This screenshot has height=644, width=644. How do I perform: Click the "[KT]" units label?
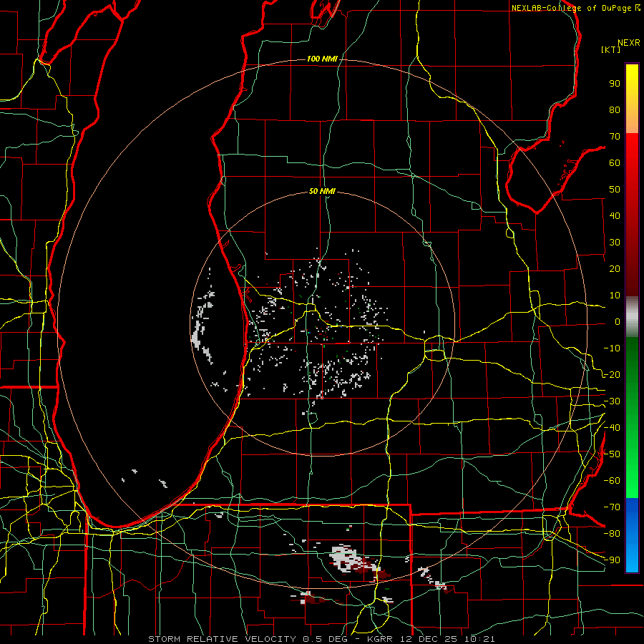click(x=611, y=49)
